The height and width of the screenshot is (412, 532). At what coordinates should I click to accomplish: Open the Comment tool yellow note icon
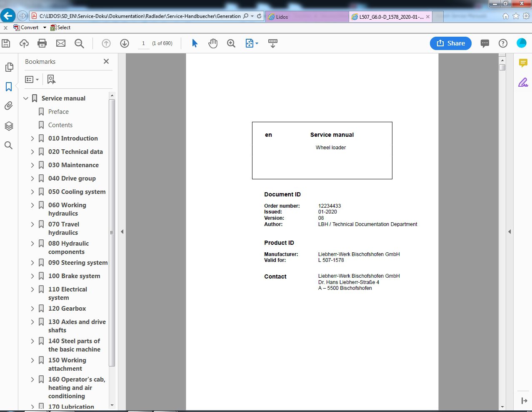(x=523, y=63)
